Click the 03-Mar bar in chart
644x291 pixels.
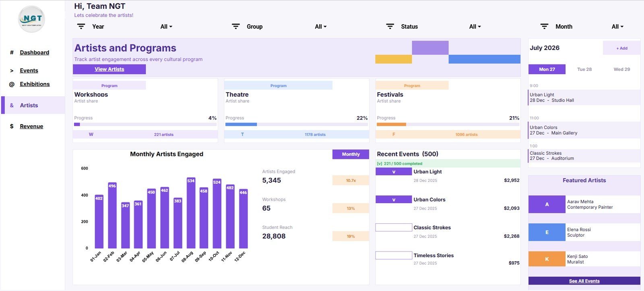point(125,225)
